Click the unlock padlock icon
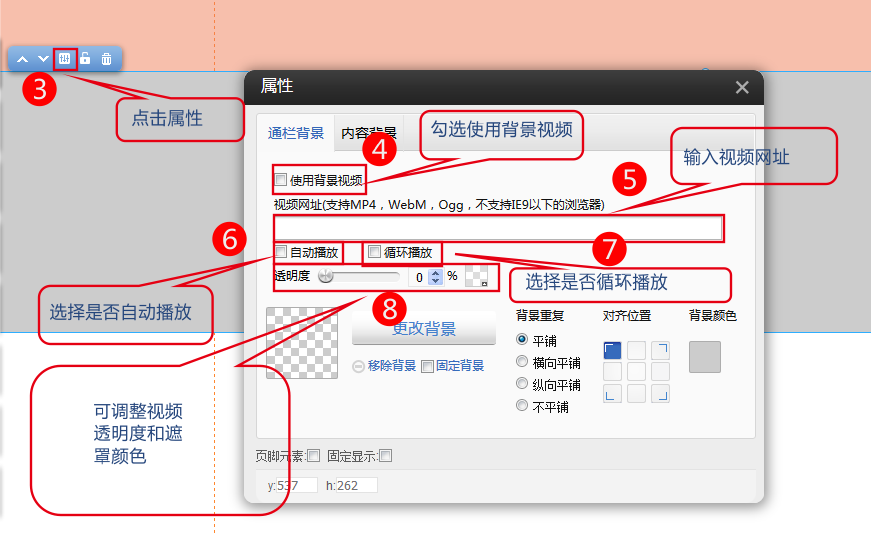This screenshot has height=535, width=872. 86,59
